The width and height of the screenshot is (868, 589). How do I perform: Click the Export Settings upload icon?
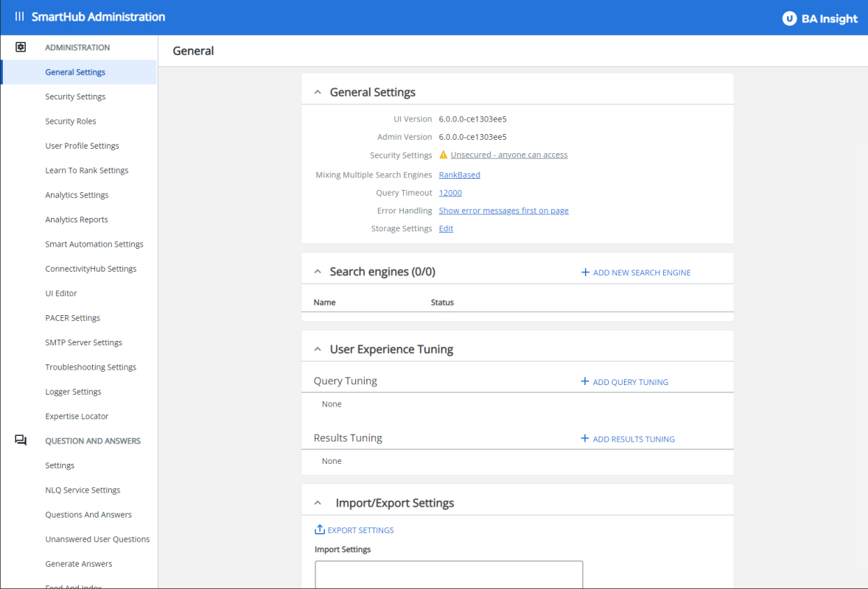click(319, 530)
